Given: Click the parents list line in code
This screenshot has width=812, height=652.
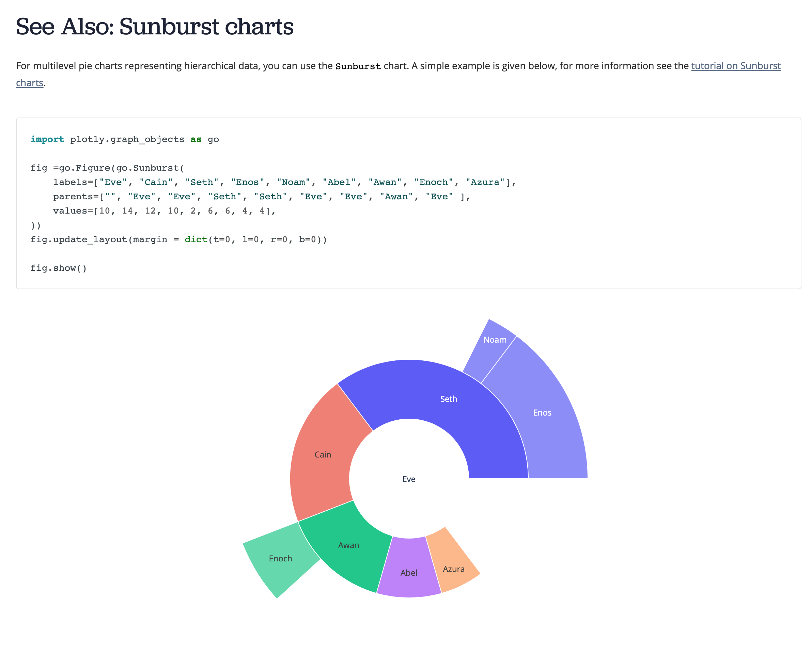Looking at the screenshot, I should 261,197.
